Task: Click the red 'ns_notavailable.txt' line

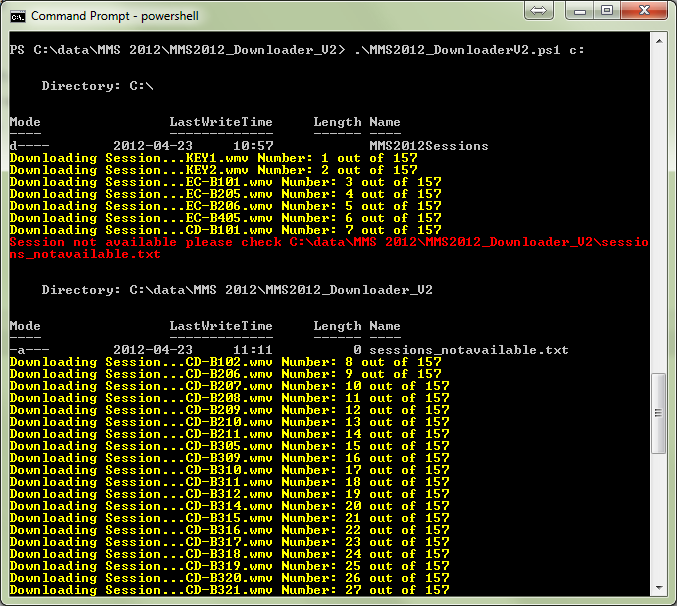Action: click(85, 254)
